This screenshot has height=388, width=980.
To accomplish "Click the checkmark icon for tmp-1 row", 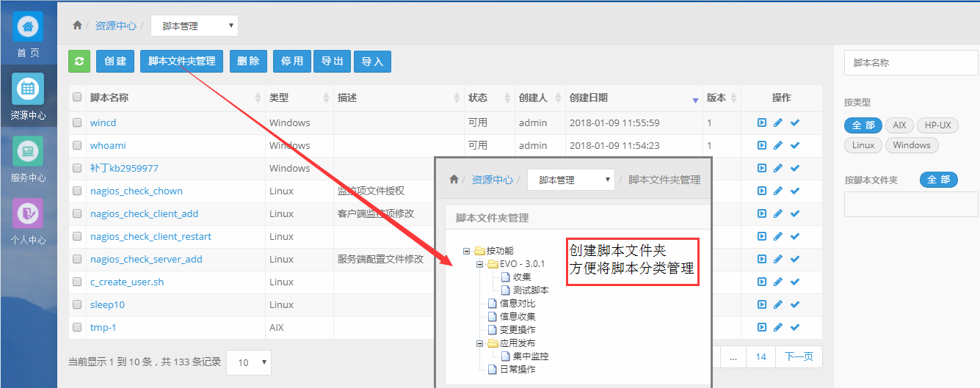I will [795, 328].
